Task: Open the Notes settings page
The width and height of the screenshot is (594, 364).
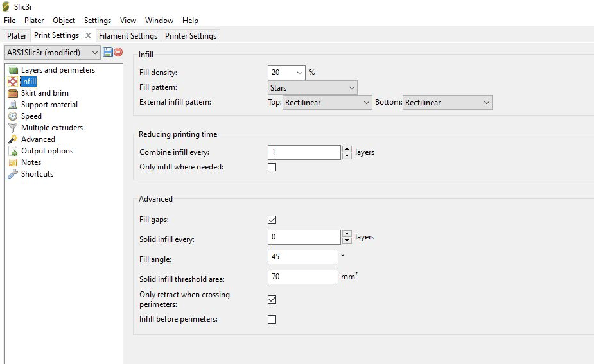Action: (x=31, y=162)
